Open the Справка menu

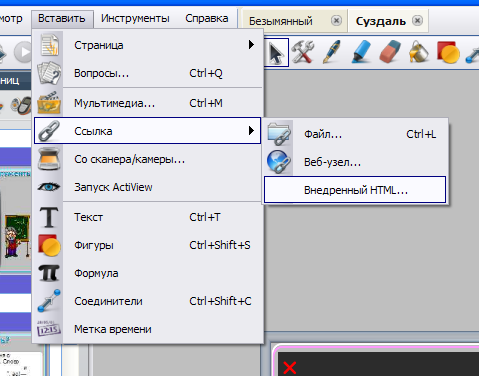click(207, 18)
